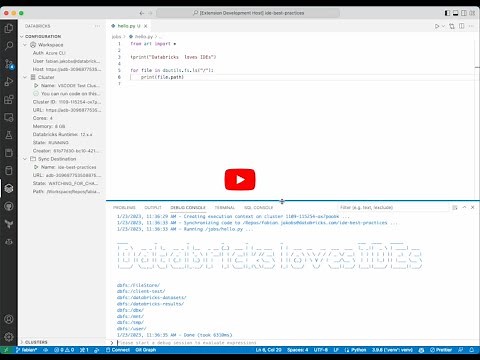This screenshot has width=480, height=360.
Task: Play the YouTube video overlay
Action: pyautogui.click(x=240, y=180)
